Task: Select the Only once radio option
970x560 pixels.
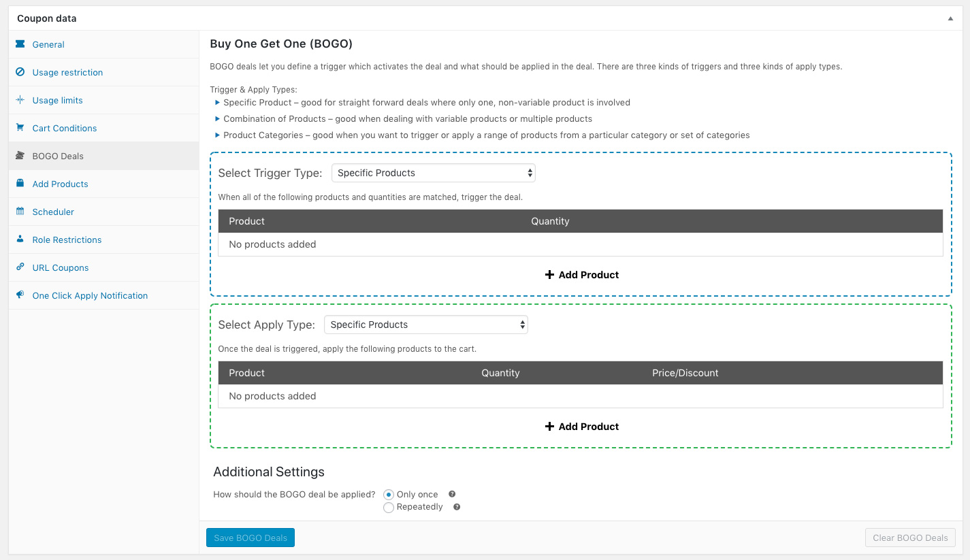Action: pos(389,495)
